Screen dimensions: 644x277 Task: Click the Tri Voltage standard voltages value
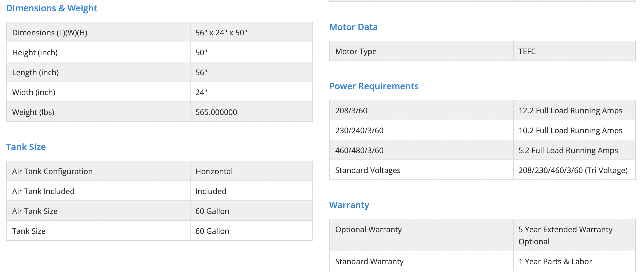pos(573,170)
